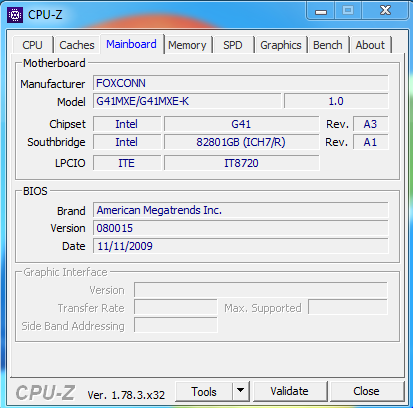This screenshot has height=408, width=413.
Task: Click the Close button at bottom
Action: 366,391
